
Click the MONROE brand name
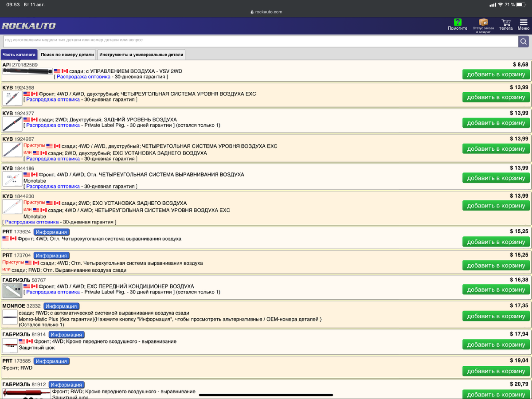pos(13,306)
